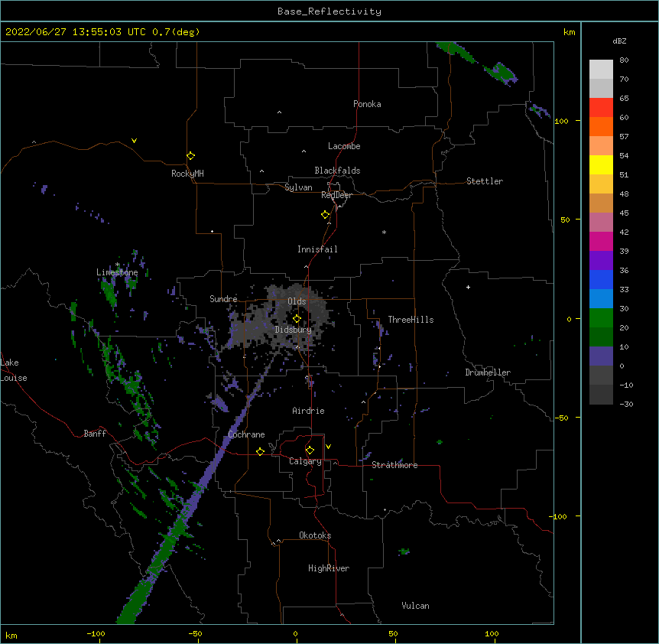Select the Sundre label
Viewport: 659px width, 644px height.
[223, 299]
